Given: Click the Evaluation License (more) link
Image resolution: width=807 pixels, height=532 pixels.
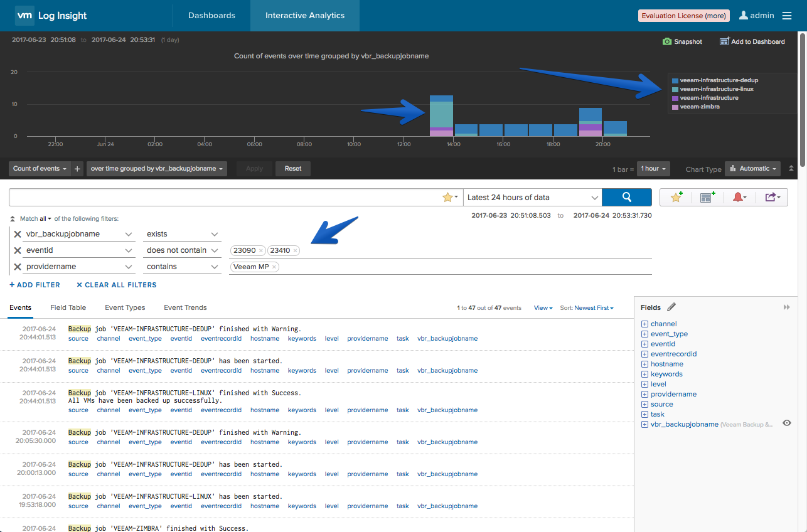Looking at the screenshot, I should pyautogui.click(x=683, y=16).
